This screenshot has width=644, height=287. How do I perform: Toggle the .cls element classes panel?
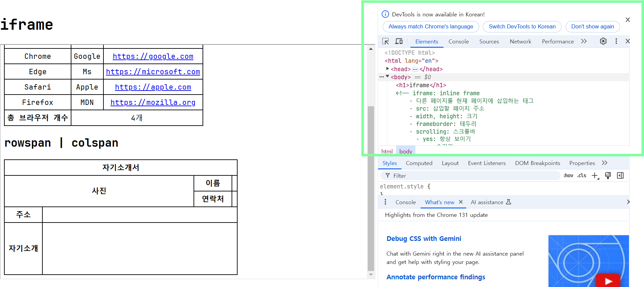(x=582, y=175)
